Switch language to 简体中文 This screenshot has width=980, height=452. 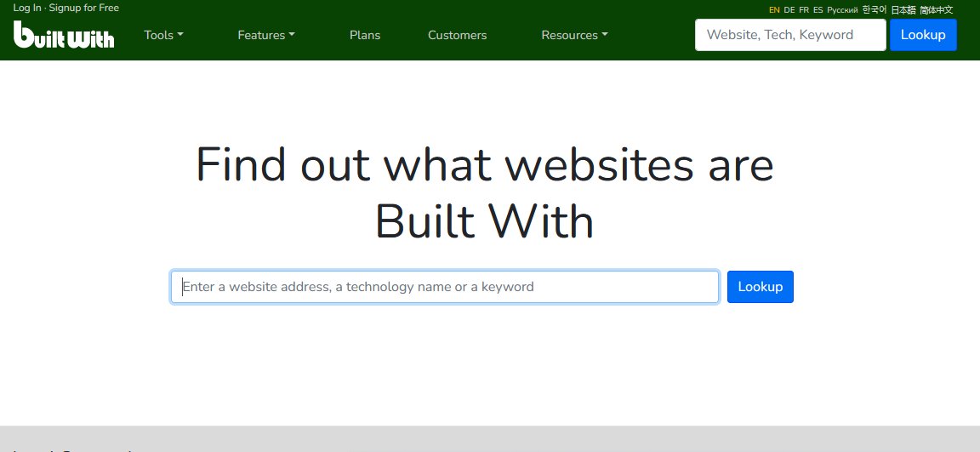coord(937,10)
